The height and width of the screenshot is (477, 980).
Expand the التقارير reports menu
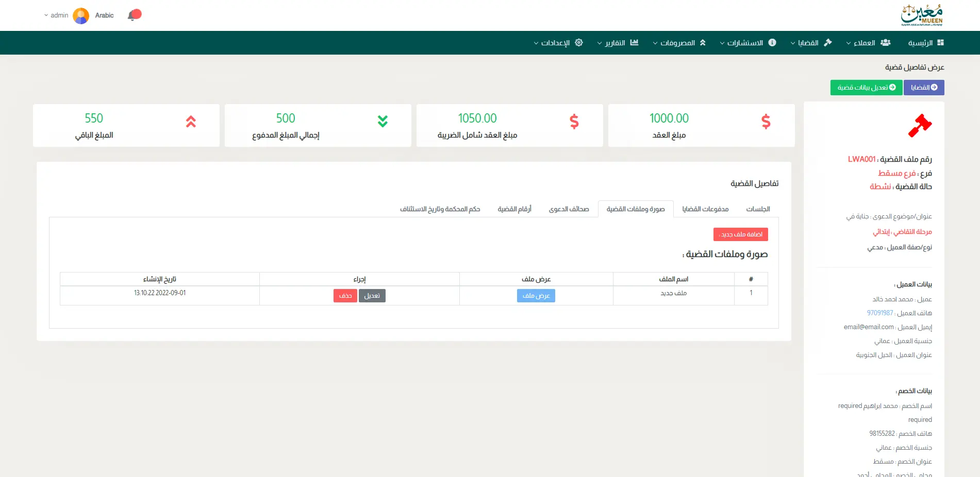click(x=618, y=43)
